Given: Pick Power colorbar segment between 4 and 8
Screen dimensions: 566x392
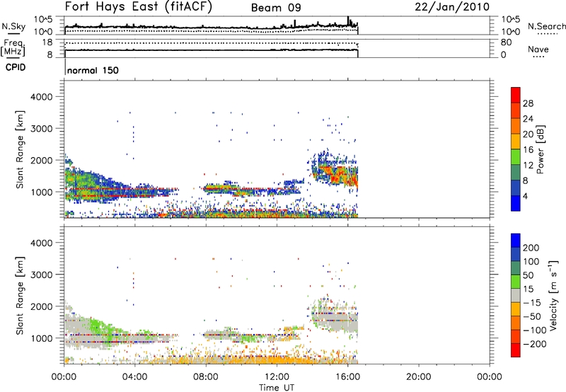Looking at the screenshot, I should point(516,188).
